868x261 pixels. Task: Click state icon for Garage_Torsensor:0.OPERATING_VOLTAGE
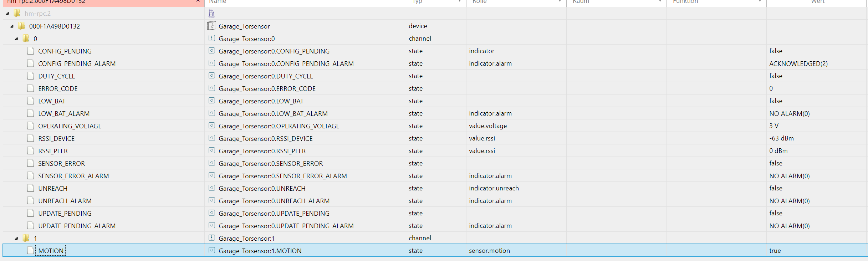point(212,126)
